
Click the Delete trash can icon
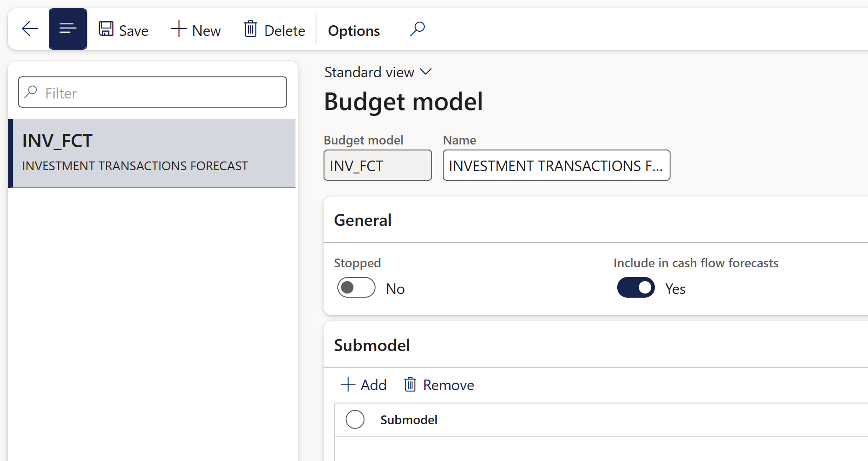click(250, 29)
